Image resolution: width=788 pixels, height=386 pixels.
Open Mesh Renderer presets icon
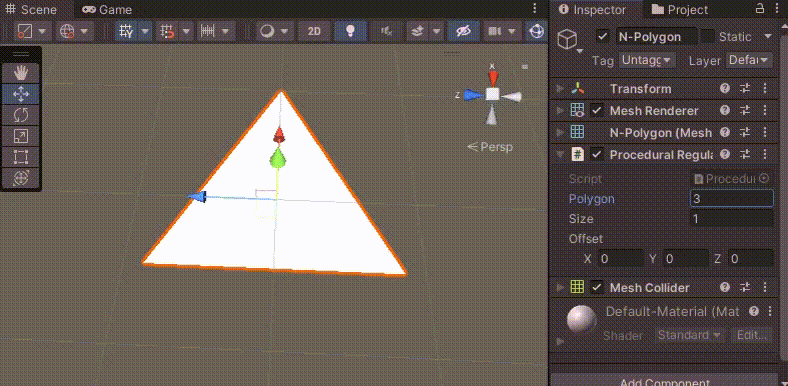click(745, 111)
